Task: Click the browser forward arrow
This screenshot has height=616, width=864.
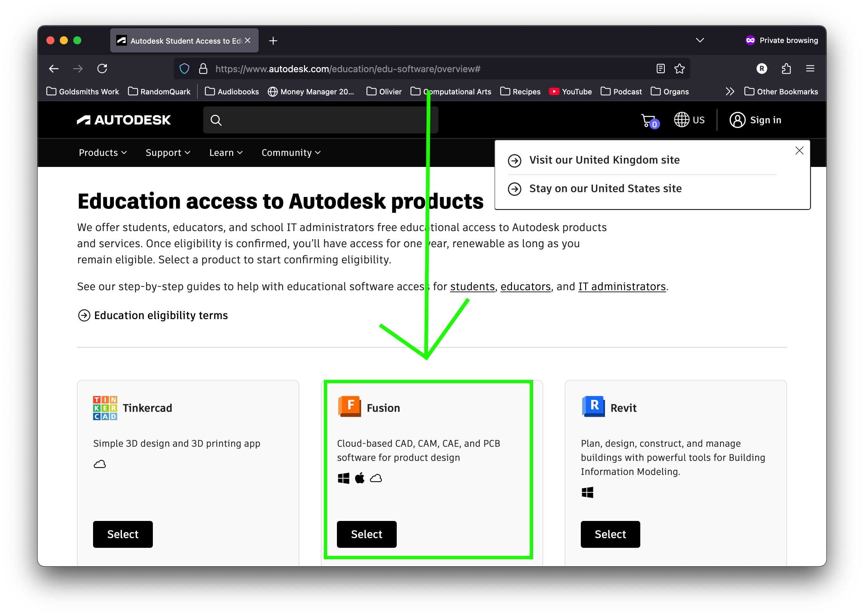Action: [78, 69]
